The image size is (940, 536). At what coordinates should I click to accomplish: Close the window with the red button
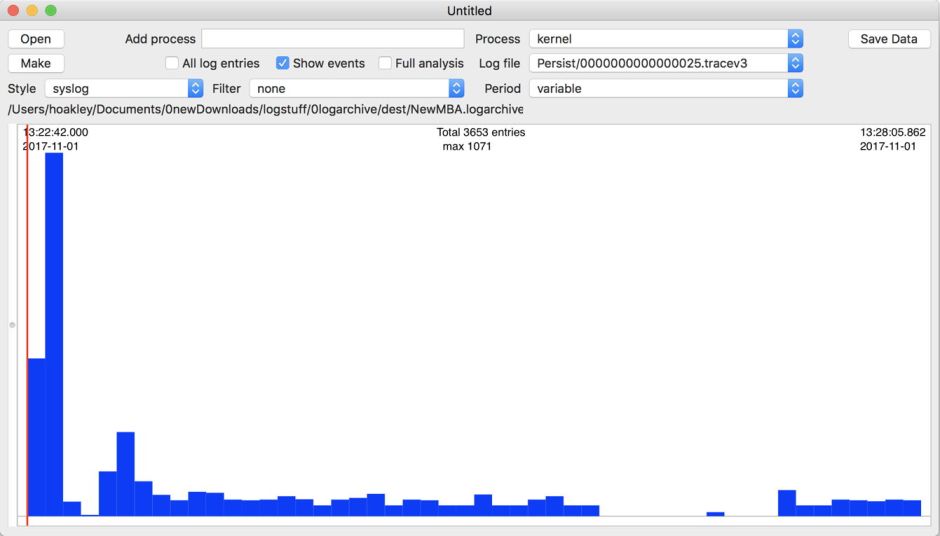click(13, 11)
